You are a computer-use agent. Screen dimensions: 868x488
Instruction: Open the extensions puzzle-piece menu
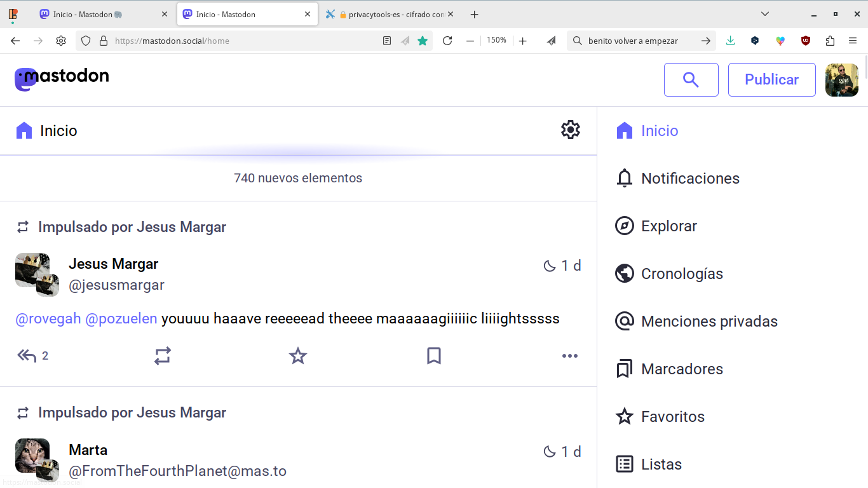click(830, 41)
